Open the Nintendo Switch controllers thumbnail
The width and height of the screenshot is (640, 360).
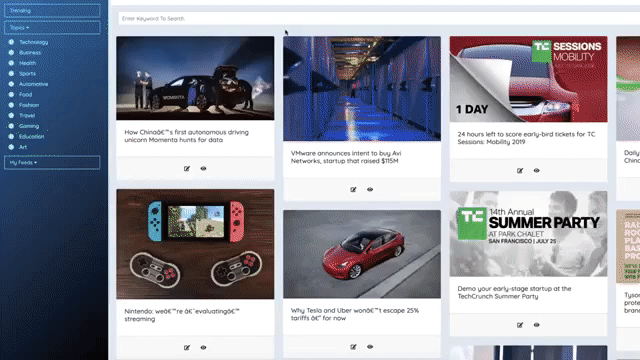tap(195, 244)
